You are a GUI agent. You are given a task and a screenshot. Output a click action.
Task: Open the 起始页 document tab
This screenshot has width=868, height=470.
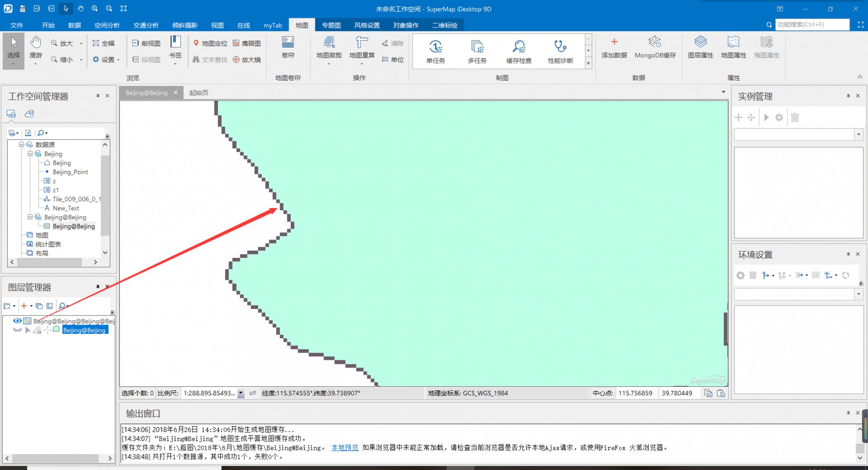pyautogui.click(x=199, y=93)
